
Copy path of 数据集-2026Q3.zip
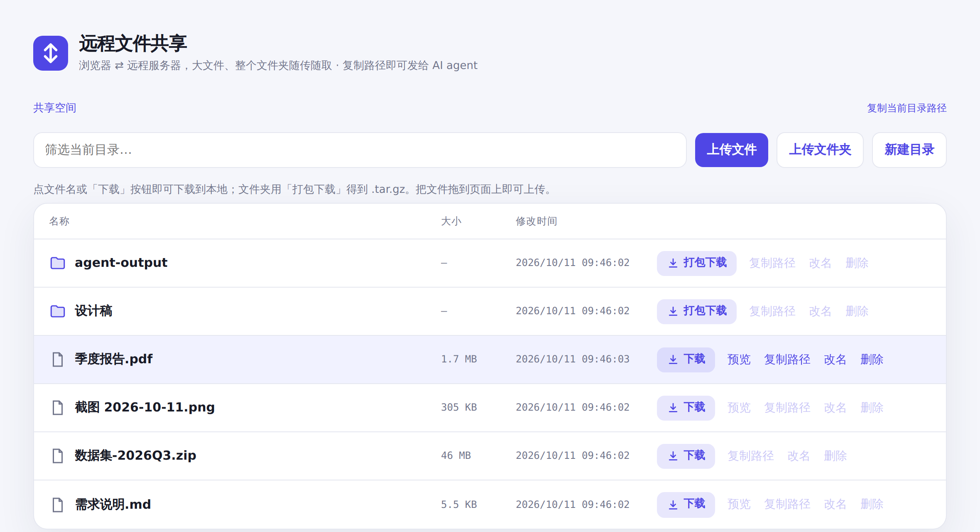tap(751, 456)
